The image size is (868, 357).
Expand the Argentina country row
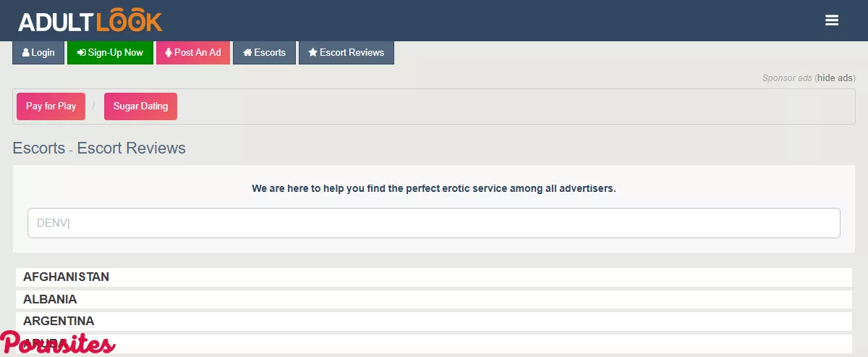(59, 321)
